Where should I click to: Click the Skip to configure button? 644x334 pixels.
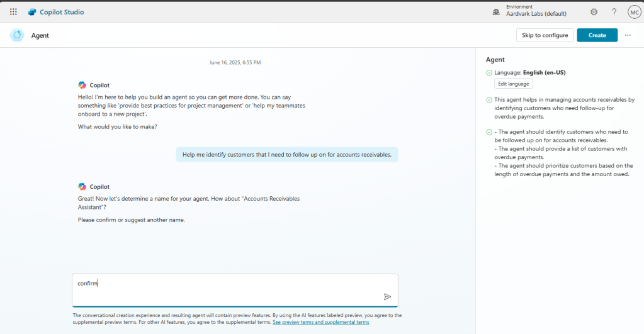pos(545,35)
